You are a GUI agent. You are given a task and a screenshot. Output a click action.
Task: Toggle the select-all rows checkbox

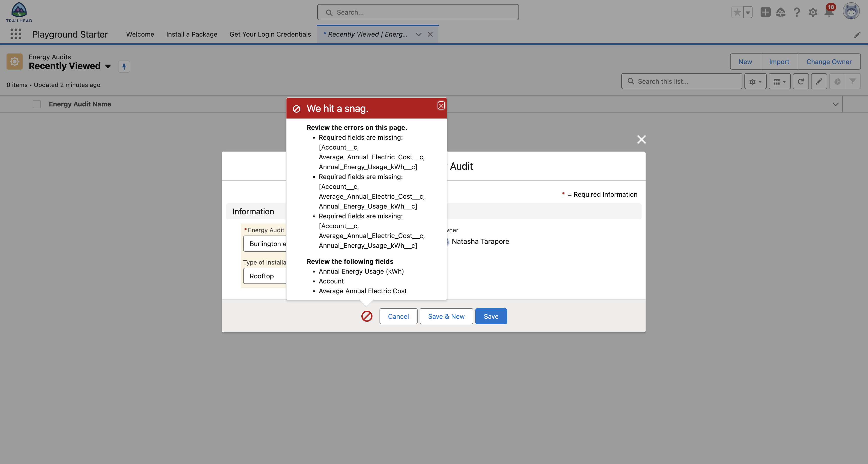[x=37, y=104]
